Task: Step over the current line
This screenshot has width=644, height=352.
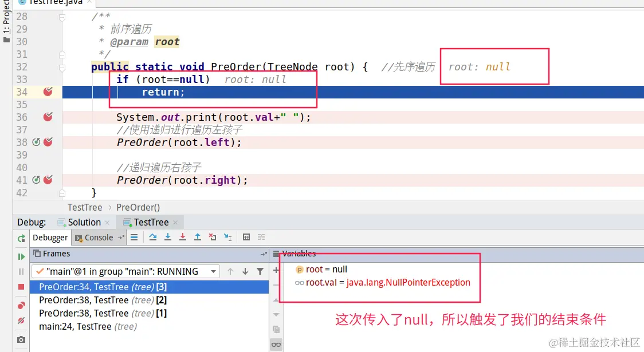Action: (153, 237)
